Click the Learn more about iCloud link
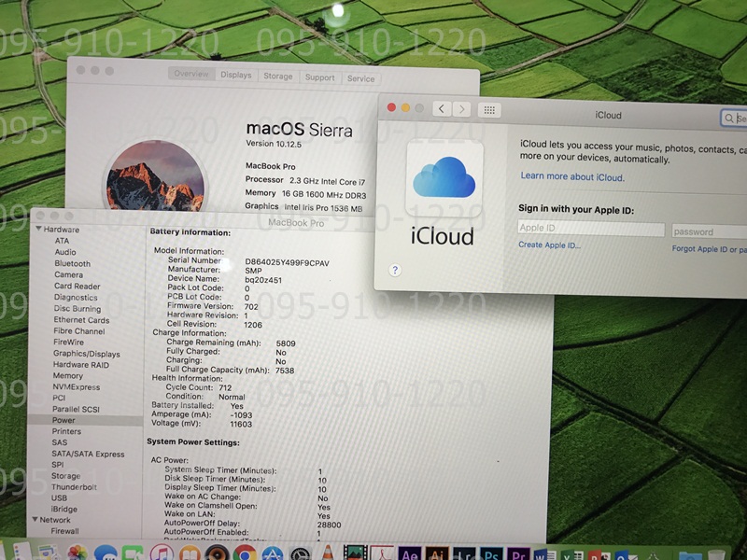 point(572,177)
